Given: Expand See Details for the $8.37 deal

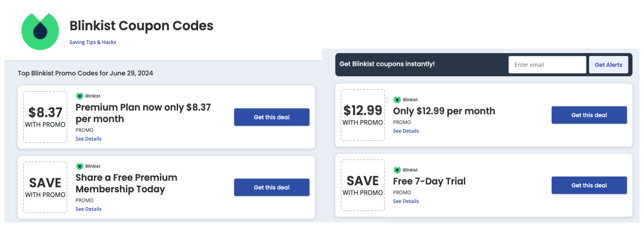Looking at the screenshot, I should (x=88, y=139).
